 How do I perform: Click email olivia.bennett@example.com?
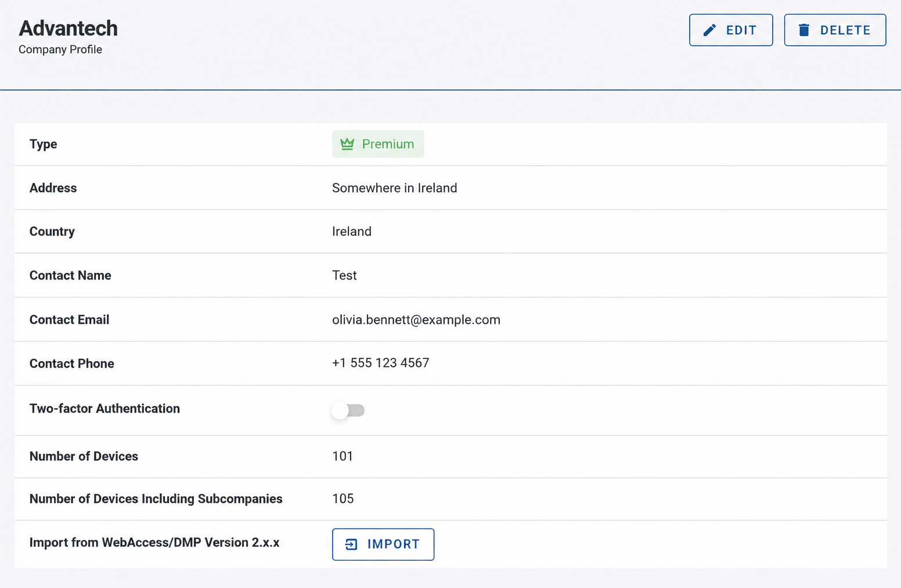(416, 320)
